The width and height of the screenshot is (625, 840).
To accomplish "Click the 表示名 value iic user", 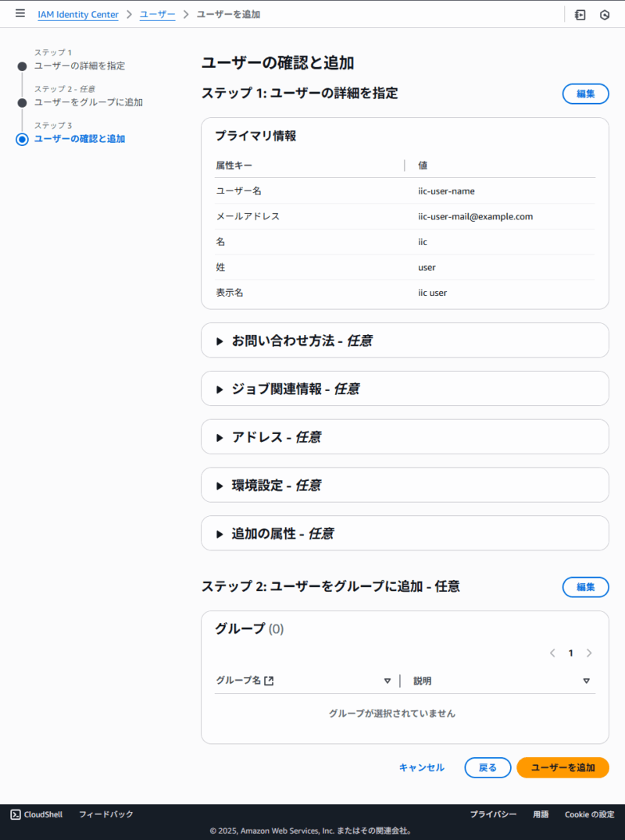I will 433,293.
